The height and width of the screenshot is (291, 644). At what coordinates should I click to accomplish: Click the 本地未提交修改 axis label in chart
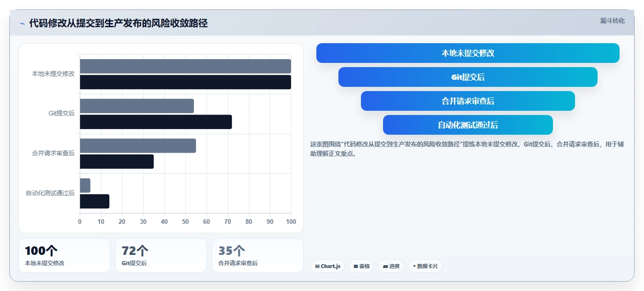tap(53, 74)
